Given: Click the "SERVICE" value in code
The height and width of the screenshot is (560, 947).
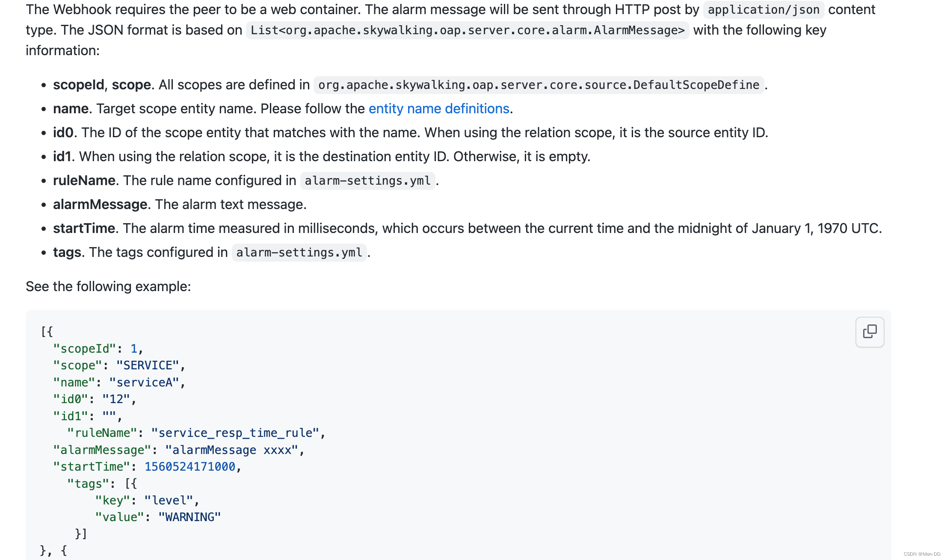Looking at the screenshot, I should click(x=148, y=365).
